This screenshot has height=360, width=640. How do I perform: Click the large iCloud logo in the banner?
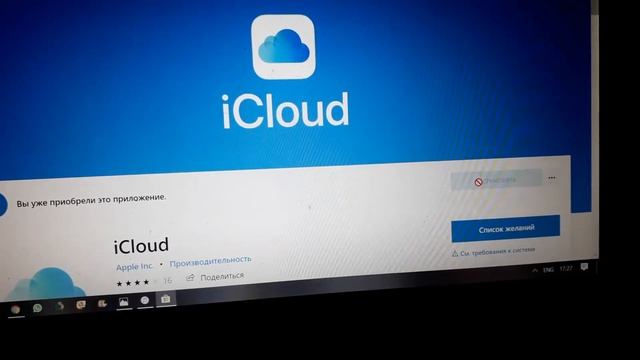(283, 47)
